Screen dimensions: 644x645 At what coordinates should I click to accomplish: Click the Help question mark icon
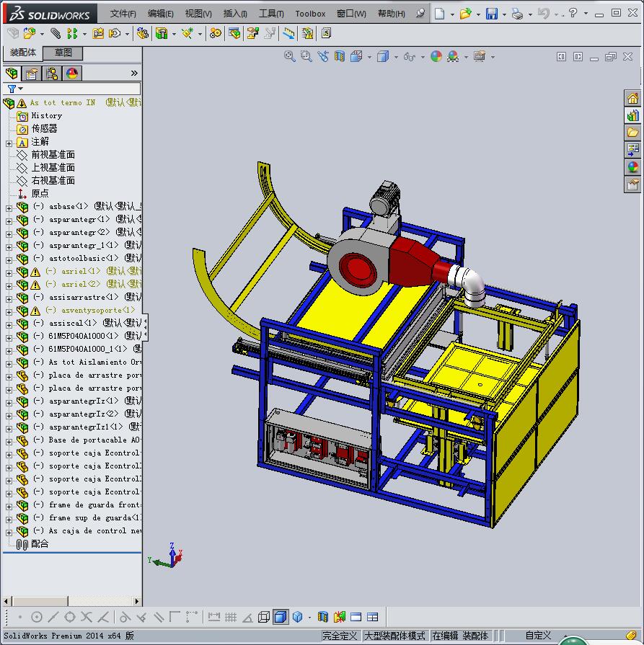[x=573, y=13]
